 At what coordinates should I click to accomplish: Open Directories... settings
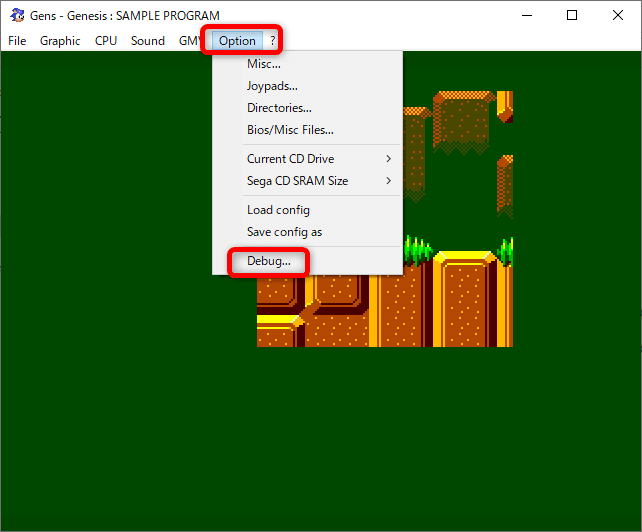[307, 108]
